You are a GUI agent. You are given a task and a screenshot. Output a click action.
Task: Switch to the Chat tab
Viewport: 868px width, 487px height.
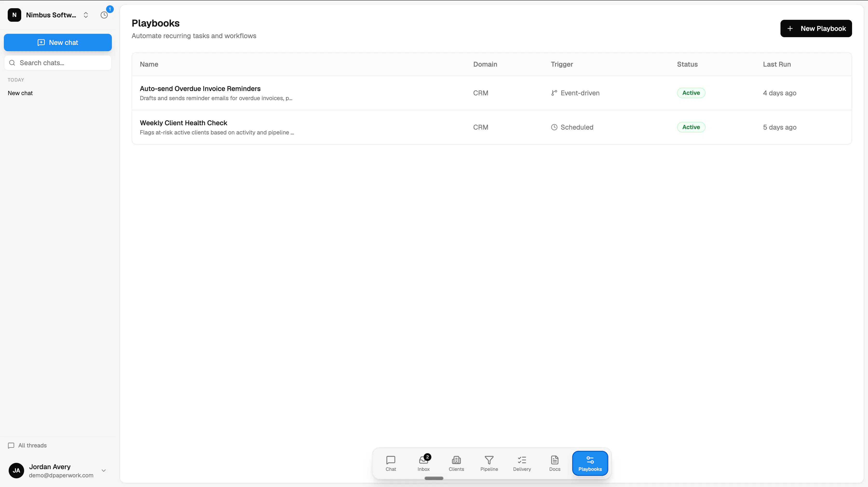(391, 463)
